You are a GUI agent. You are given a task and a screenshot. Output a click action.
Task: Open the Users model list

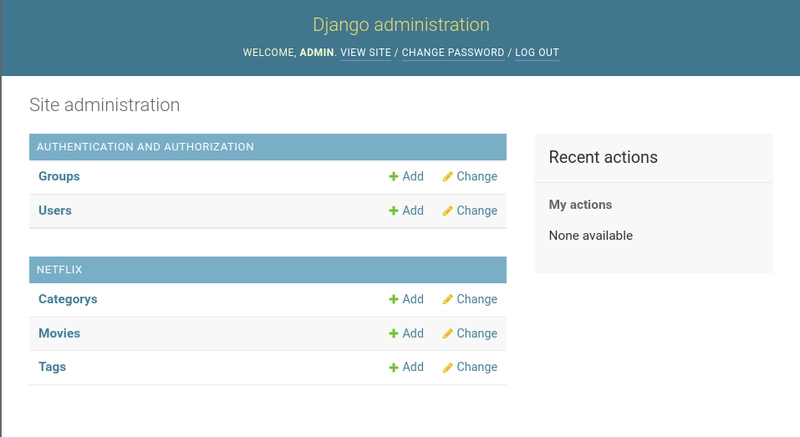click(55, 210)
